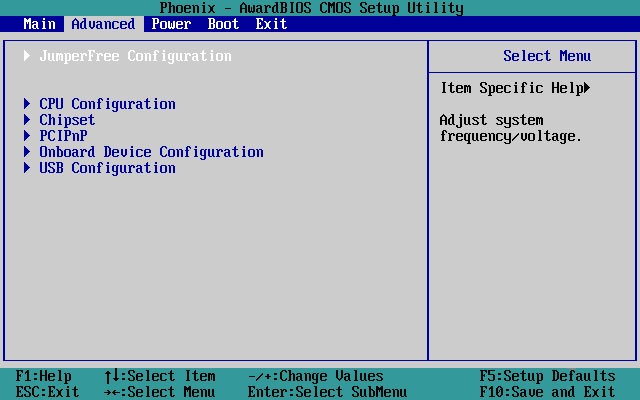Screen dimensions: 640x400
Task: Open the Main menu tab
Action: [x=40, y=24]
